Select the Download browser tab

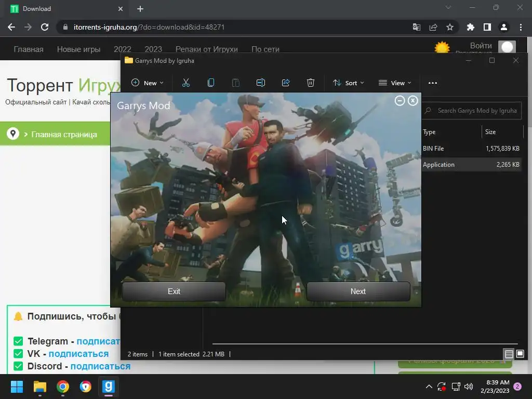pyautogui.click(x=66, y=9)
